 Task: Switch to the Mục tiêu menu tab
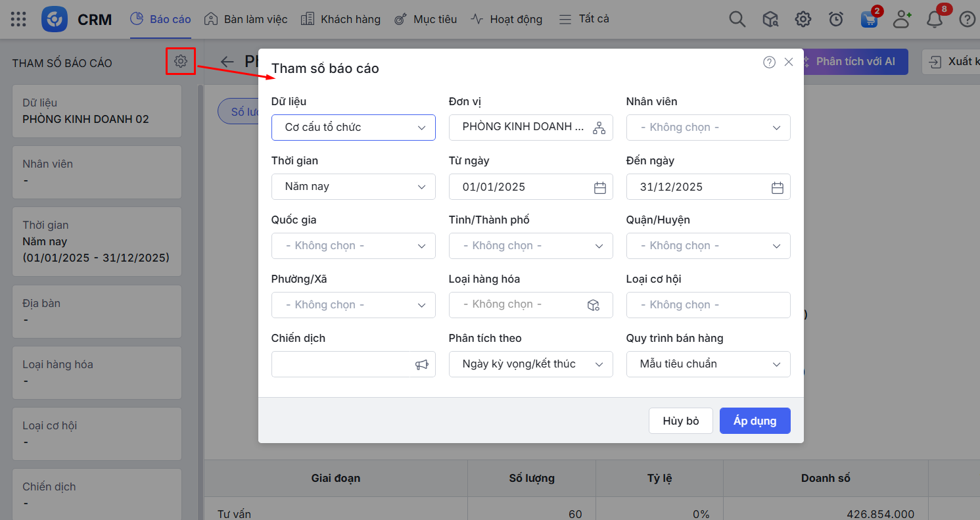coord(425,19)
